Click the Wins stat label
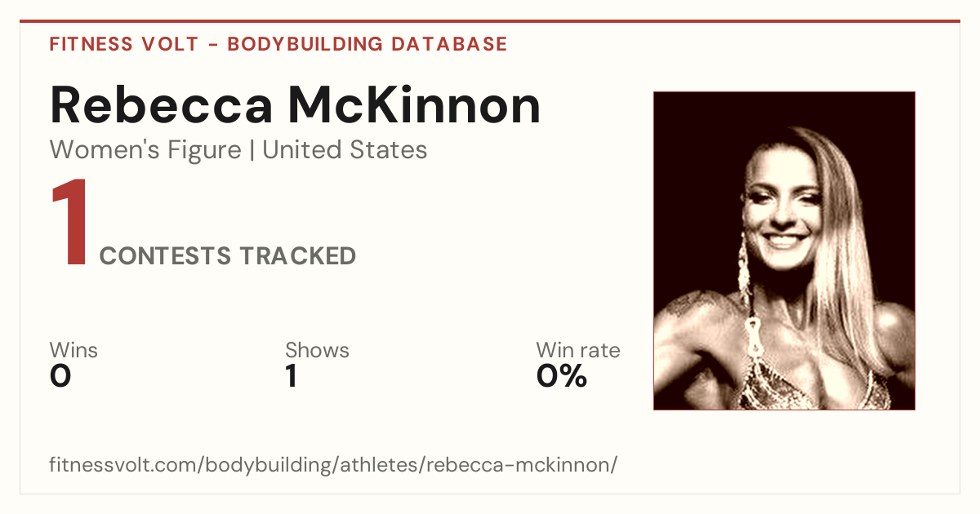 (x=73, y=351)
